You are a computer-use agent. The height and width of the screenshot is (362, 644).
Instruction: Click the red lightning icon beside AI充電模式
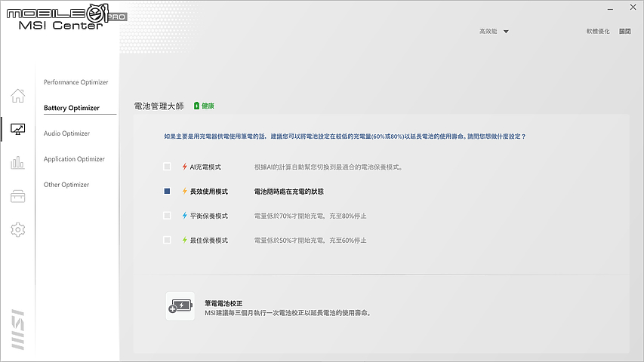tap(185, 167)
